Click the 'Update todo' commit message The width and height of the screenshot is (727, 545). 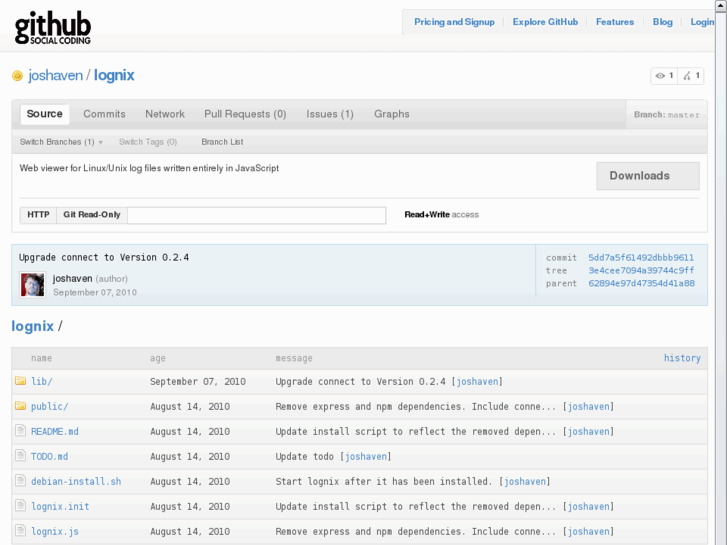click(x=305, y=456)
